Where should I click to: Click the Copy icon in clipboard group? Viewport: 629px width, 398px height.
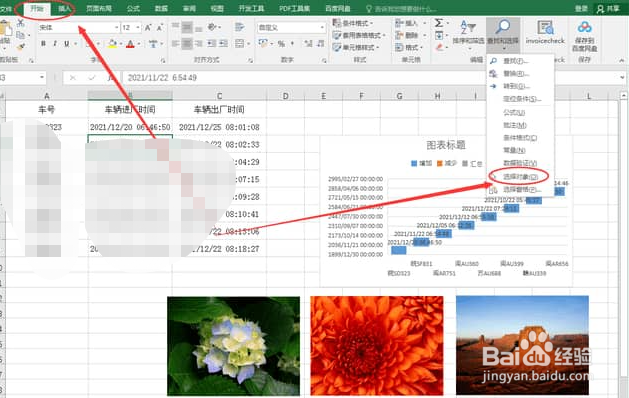coord(20,35)
